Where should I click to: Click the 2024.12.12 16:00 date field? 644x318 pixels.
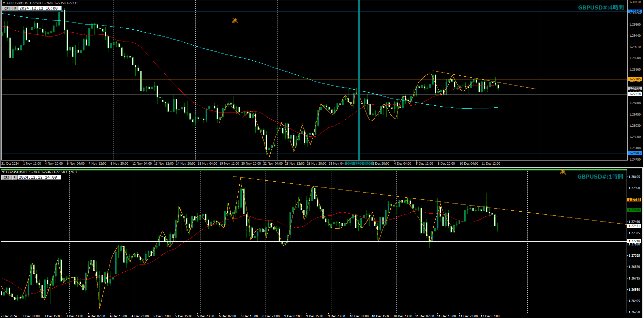pos(40,8)
